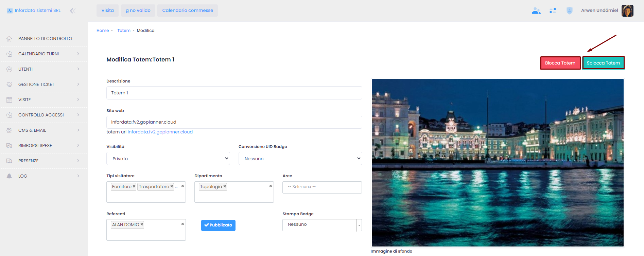Click the Sblocca Totem button
The height and width of the screenshot is (256, 644).
tap(603, 63)
